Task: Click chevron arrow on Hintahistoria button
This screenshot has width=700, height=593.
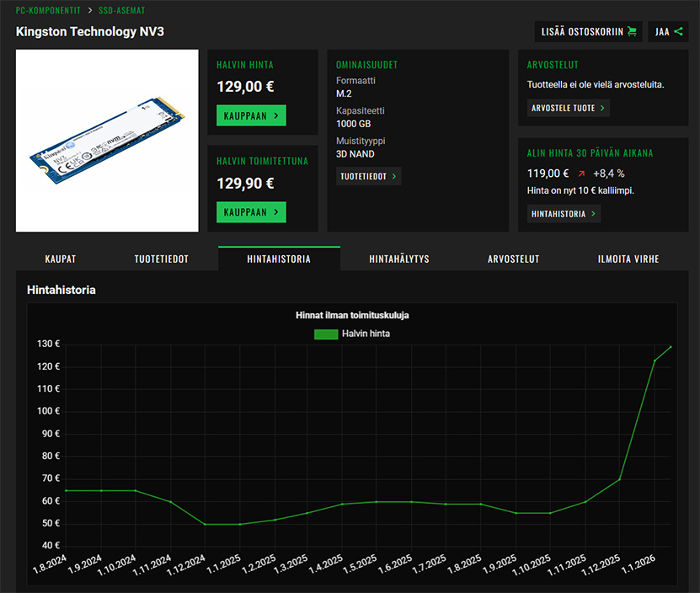Action: pos(594,214)
